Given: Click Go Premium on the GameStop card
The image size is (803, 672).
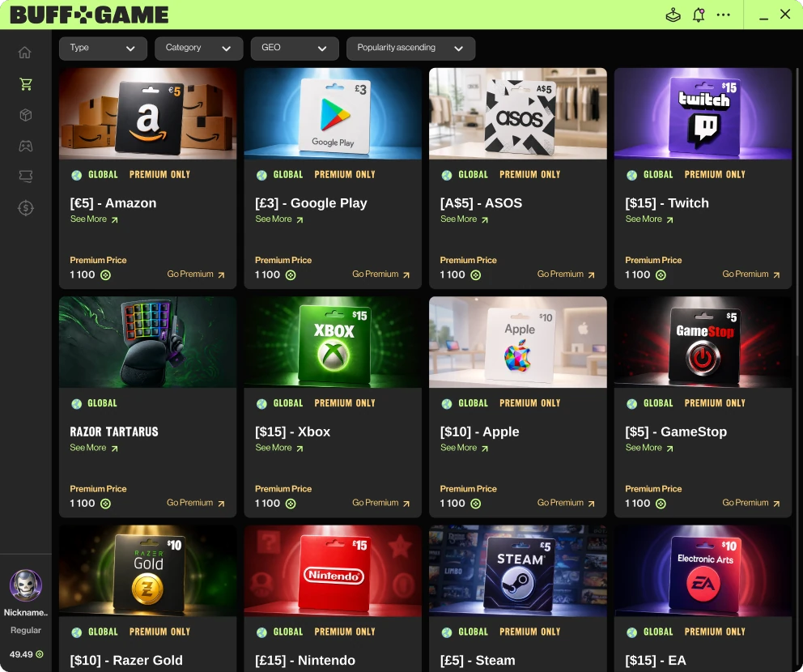Looking at the screenshot, I should 751,503.
